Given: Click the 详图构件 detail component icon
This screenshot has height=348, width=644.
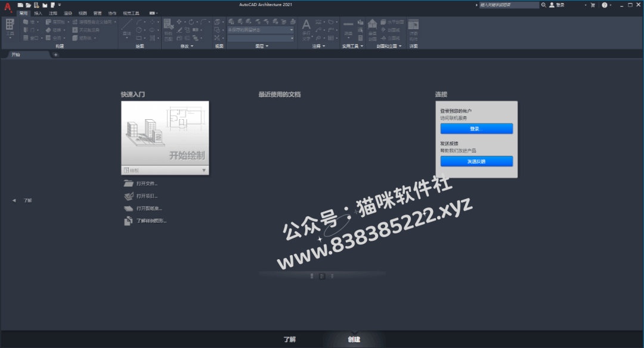Looking at the screenshot, I should pos(413,30).
